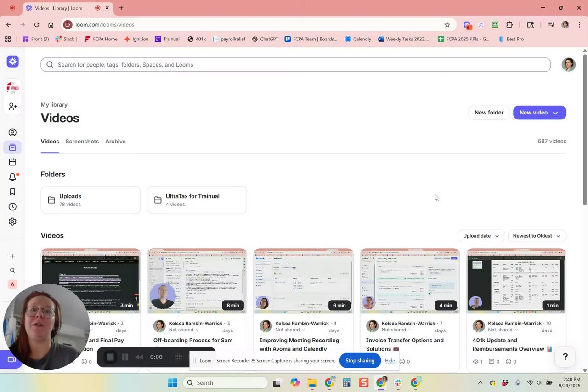588x392 pixels.
Task: Open the Chrome three-dot menu
Action: pyautogui.click(x=580, y=25)
